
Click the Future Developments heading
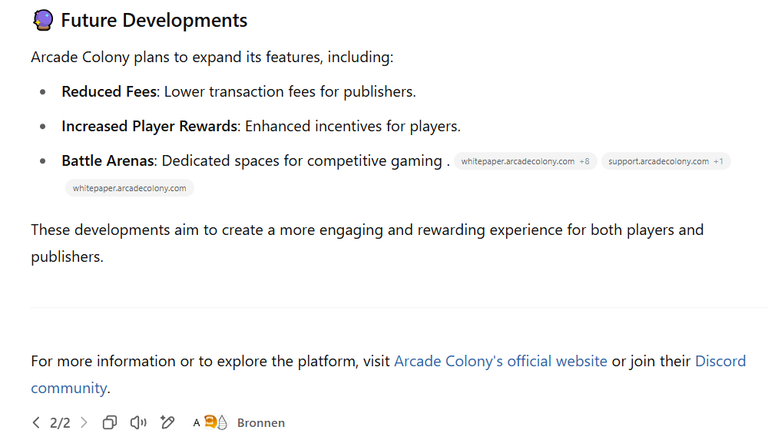(154, 21)
